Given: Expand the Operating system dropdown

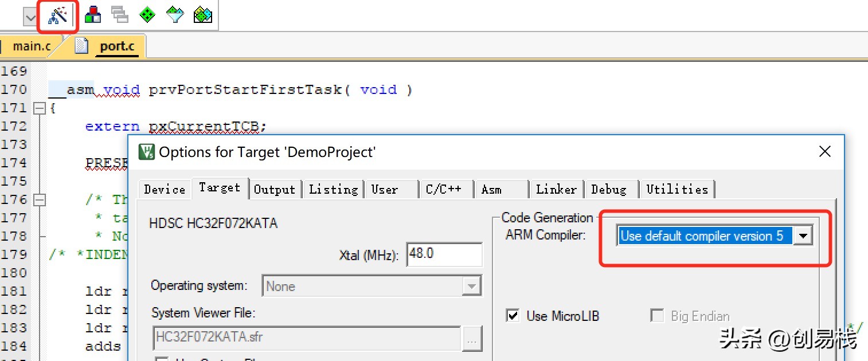Looking at the screenshot, I should (x=471, y=286).
